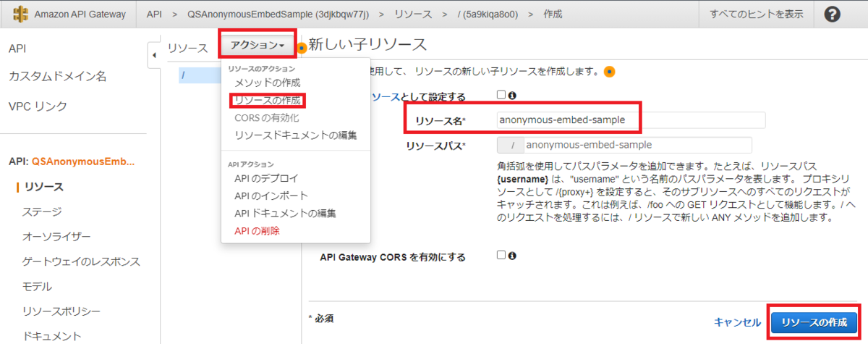Show info icon next to proxy resource checkbox
Screen dimensions: 868x344
pos(512,96)
